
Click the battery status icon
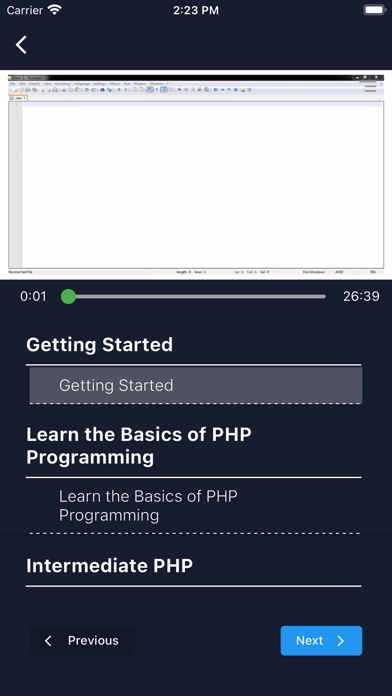375,10
